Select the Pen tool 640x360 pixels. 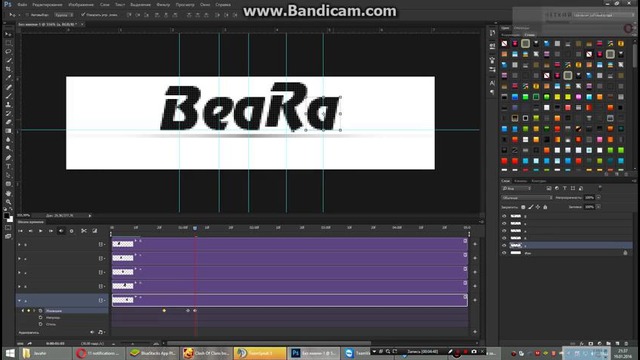pyautogui.click(x=8, y=158)
